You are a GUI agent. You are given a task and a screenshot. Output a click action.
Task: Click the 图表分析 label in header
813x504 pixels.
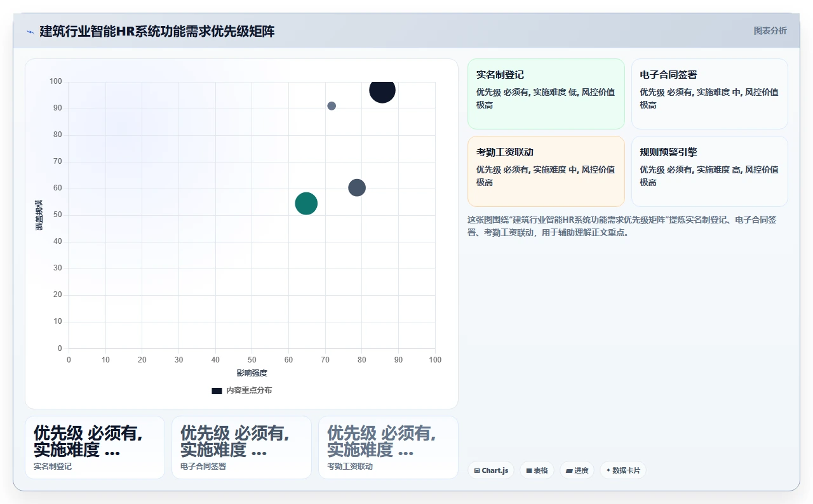tap(770, 30)
